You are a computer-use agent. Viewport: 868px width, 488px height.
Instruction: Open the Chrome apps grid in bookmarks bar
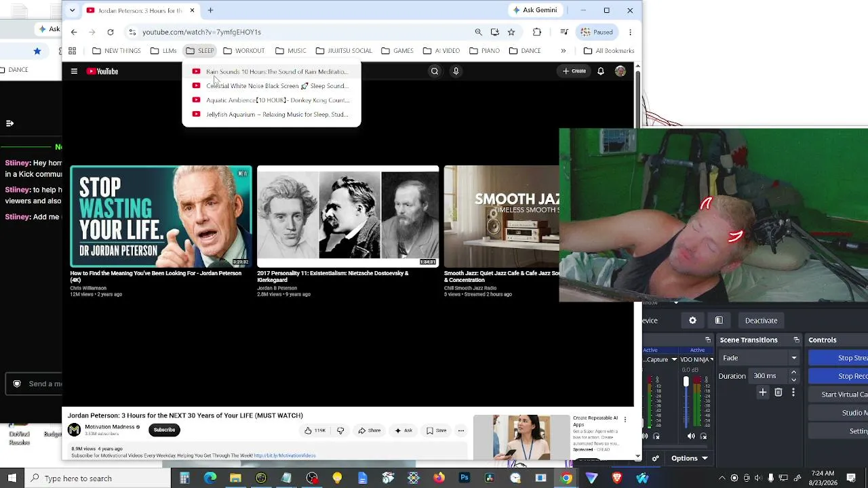[72, 51]
